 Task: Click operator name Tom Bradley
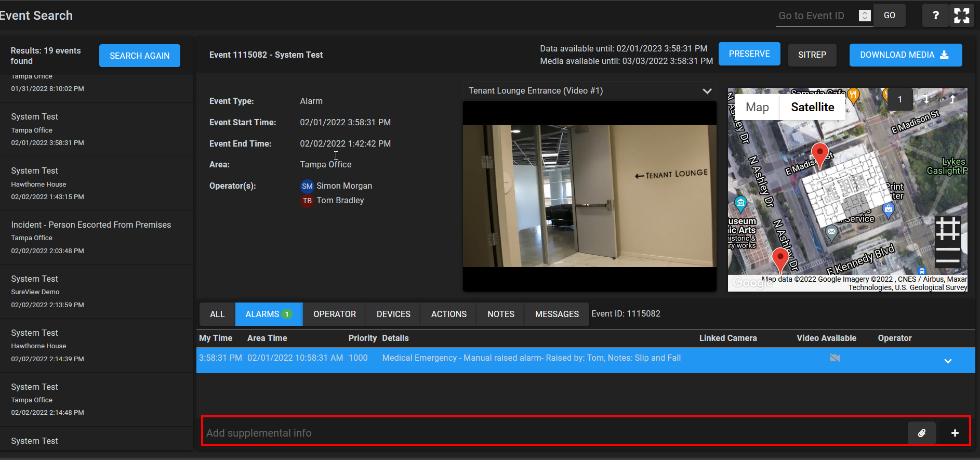pos(340,201)
